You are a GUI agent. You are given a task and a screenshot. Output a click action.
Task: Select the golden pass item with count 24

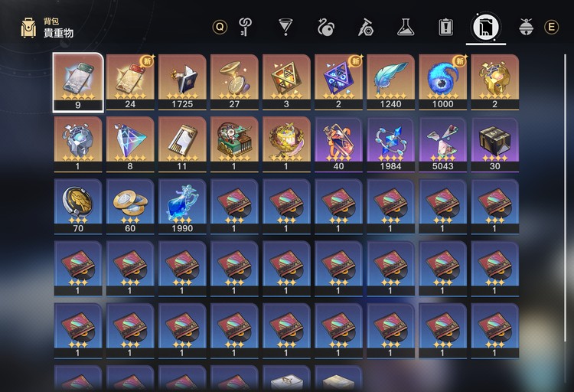(130, 82)
